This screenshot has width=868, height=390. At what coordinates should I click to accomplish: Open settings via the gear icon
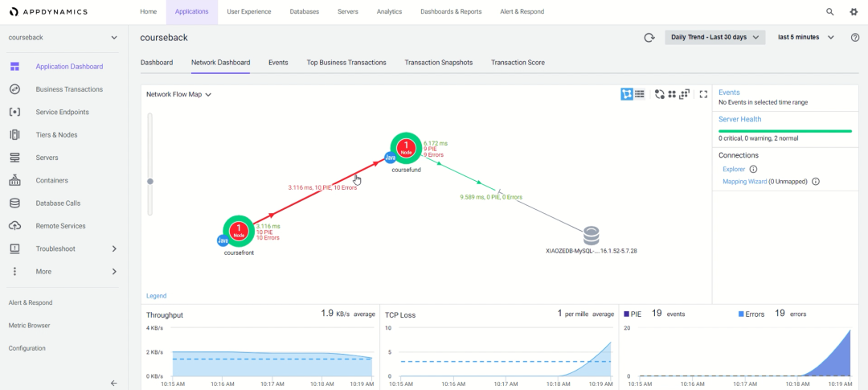(854, 12)
